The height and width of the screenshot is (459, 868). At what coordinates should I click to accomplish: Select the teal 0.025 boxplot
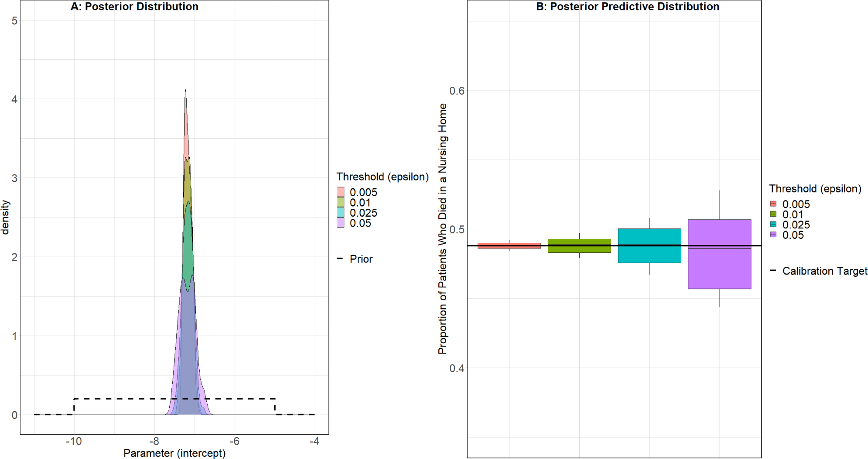click(649, 246)
